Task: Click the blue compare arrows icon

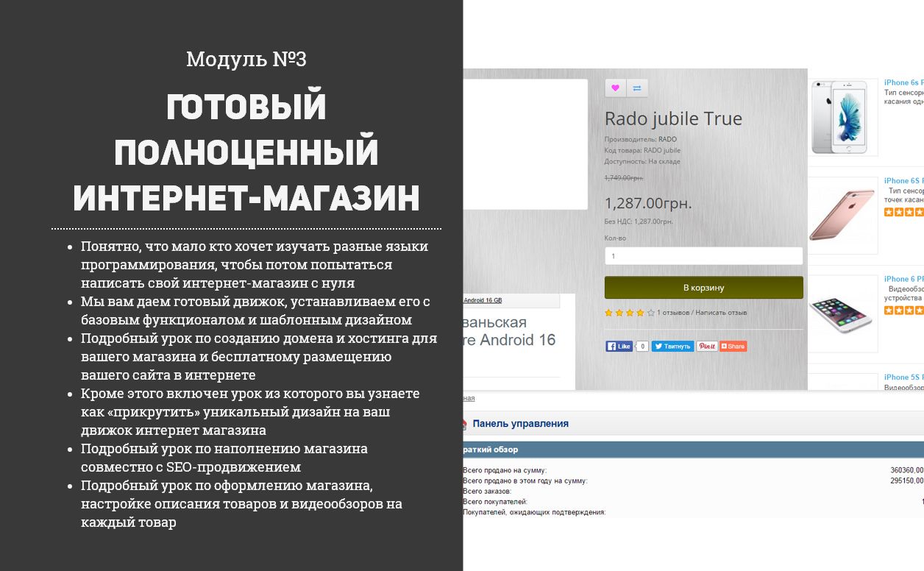Action: (x=637, y=88)
